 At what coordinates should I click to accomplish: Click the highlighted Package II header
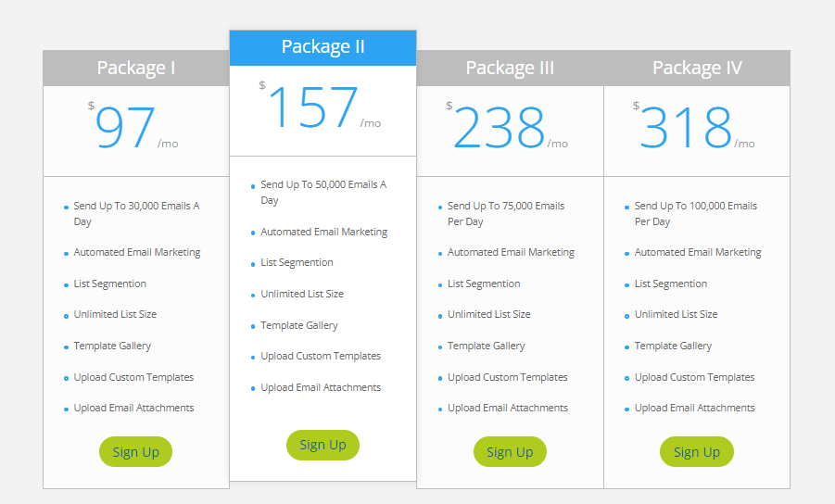click(323, 47)
